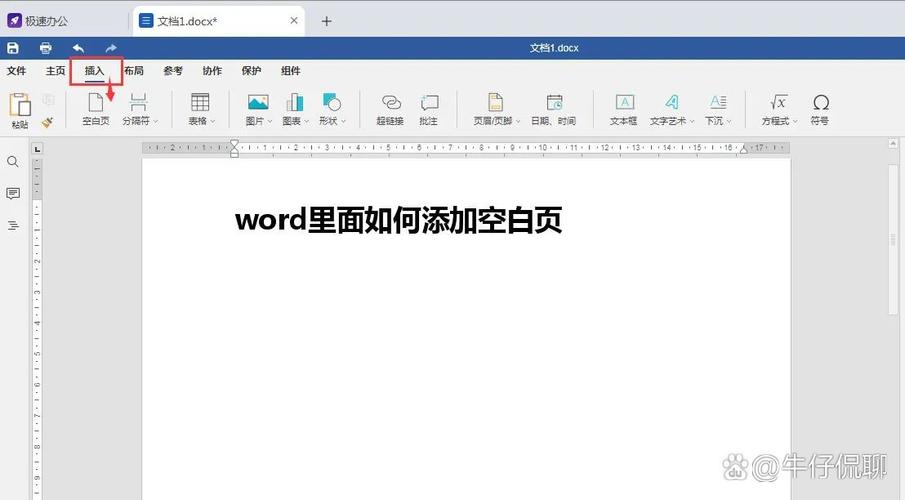
Task: Expand the 图表 dropdown arrow
Action: [306, 121]
